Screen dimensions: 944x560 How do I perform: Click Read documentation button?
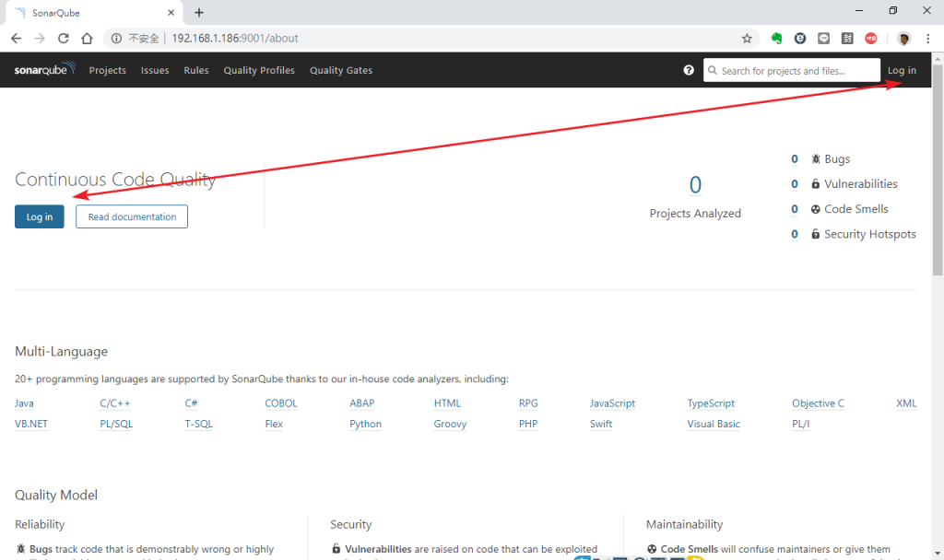coord(132,216)
